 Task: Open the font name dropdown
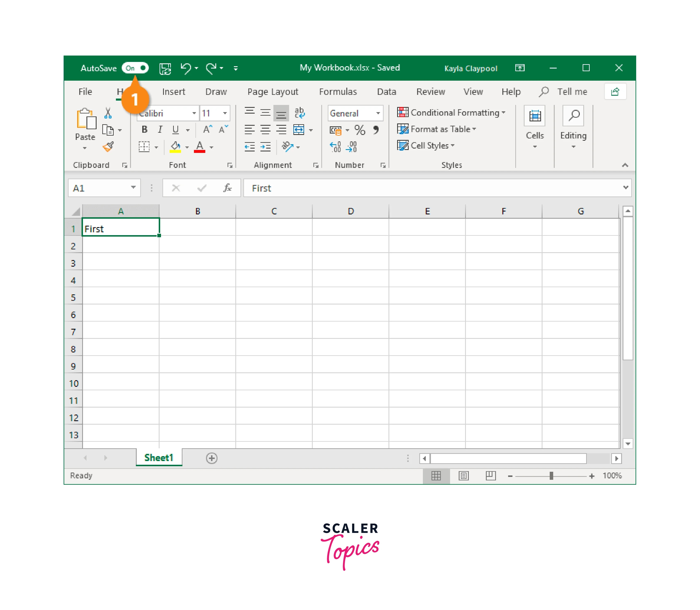pos(194,113)
